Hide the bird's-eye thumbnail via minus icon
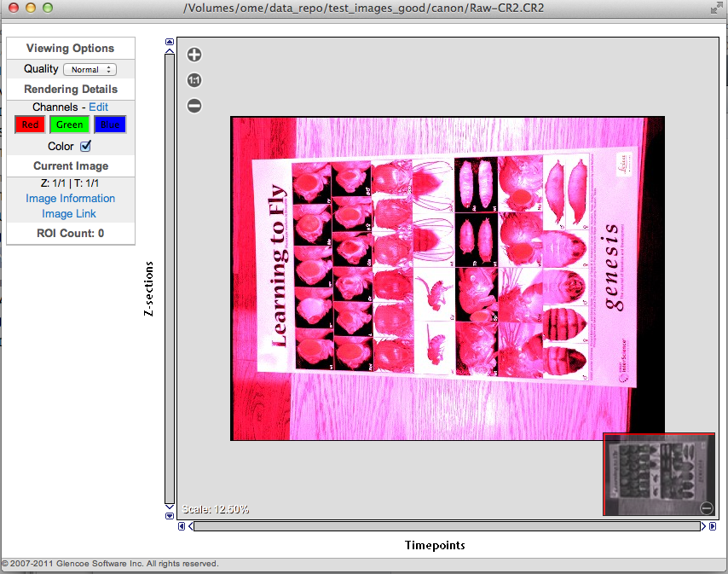Viewport: 728px width, 574px height. point(706,508)
